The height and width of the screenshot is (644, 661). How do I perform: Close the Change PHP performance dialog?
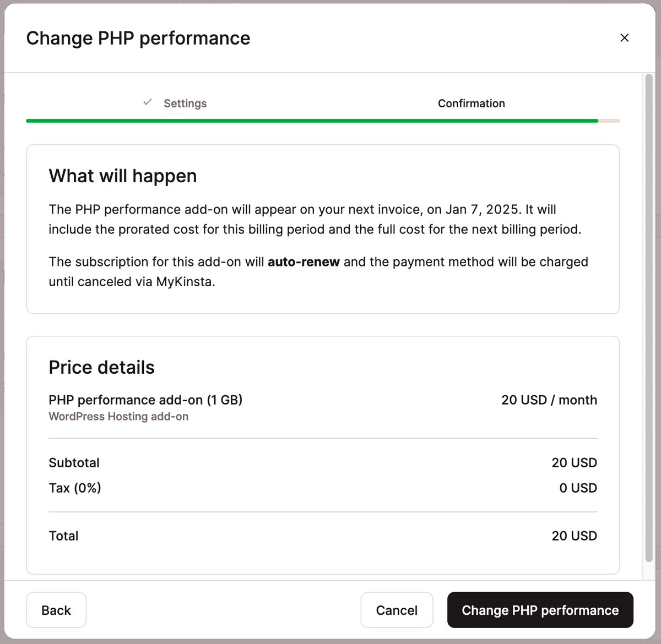[x=625, y=38]
